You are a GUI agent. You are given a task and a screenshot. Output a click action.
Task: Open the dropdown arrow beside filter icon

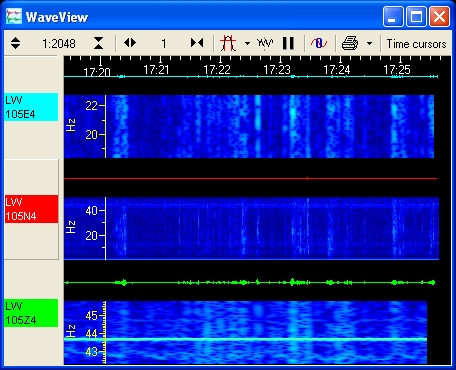247,43
